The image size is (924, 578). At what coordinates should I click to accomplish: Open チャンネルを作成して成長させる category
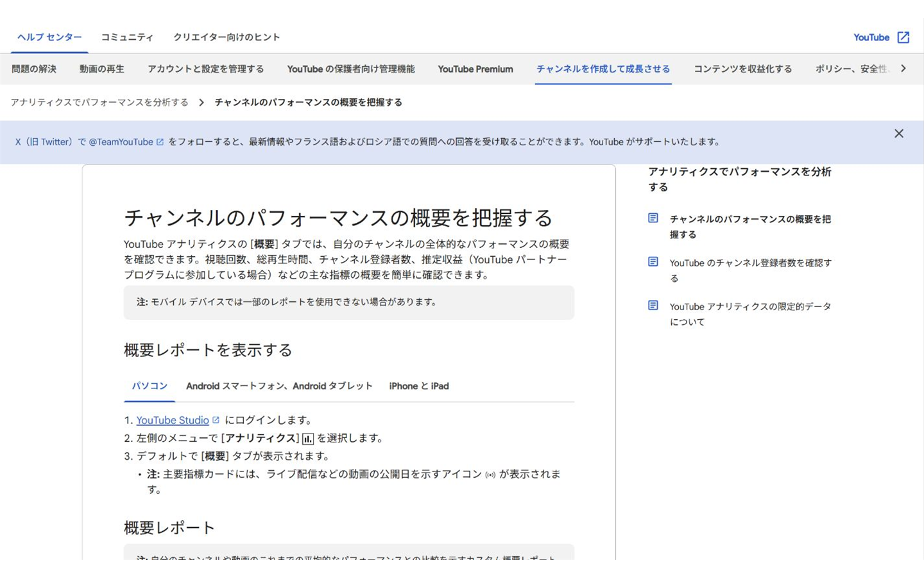pos(603,69)
